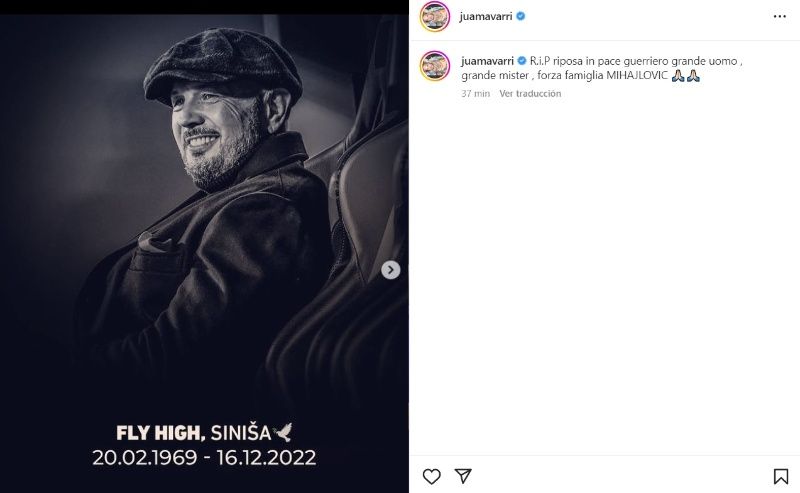Viewport: 800px width, 493px height.
Task: Click the verified badge beside caption username
Action: 521,61
